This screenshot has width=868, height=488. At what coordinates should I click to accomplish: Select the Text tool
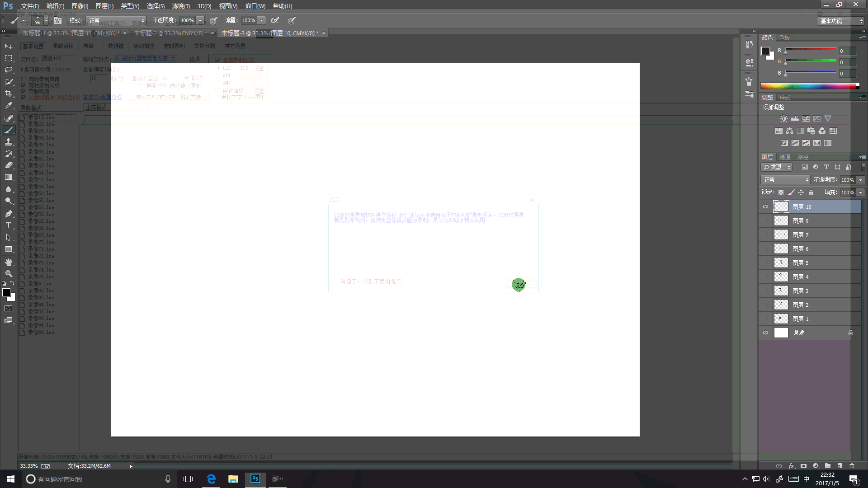(8, 226)
